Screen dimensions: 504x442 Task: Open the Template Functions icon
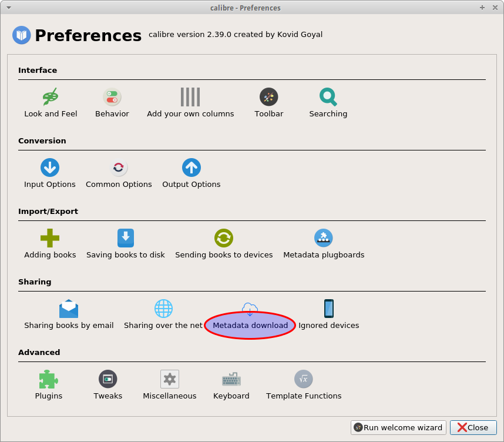pyautogui.click(x=304, y=379)
